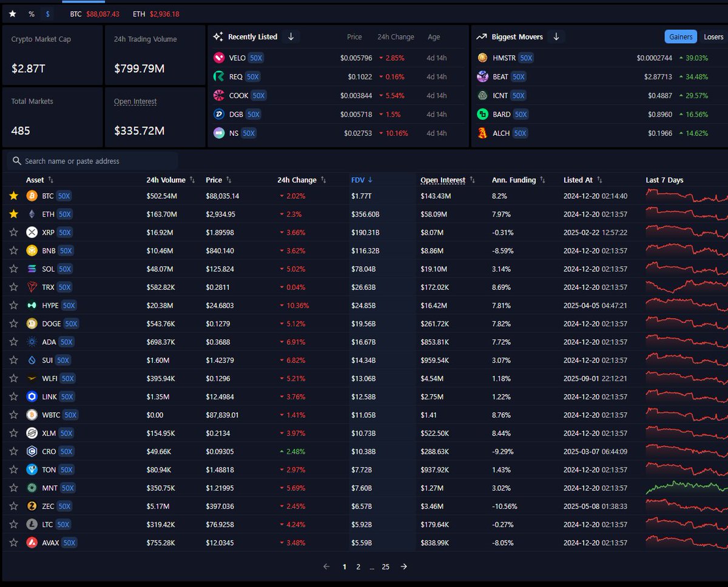The height and width of the screenshot is (587, 728).
Task: Click the SUI coin icon
Action: tap(32, 360)
